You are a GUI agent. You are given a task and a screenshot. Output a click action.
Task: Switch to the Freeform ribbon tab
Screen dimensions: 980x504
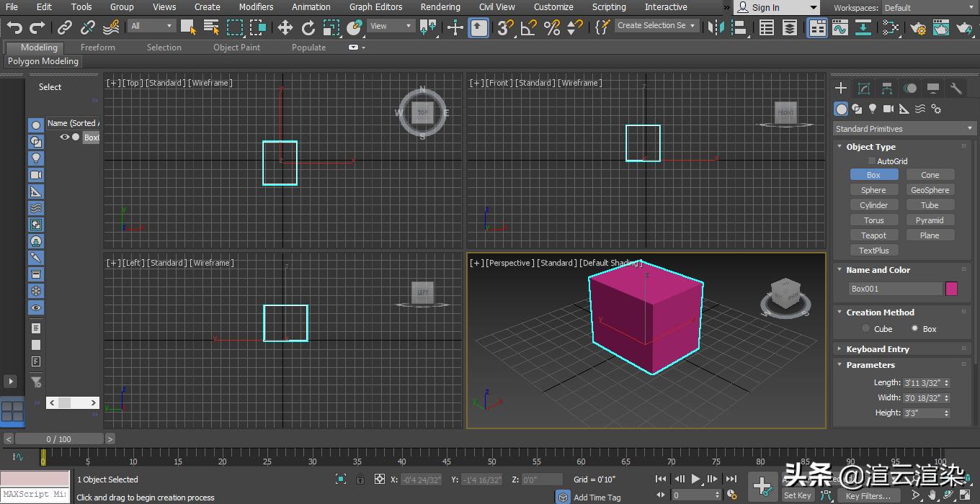(97, 47)
